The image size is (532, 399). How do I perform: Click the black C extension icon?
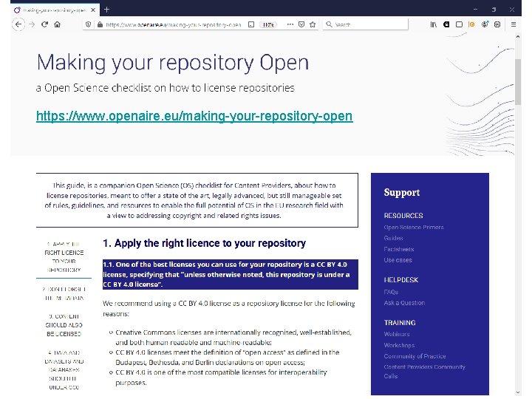[x=446, y=24]
